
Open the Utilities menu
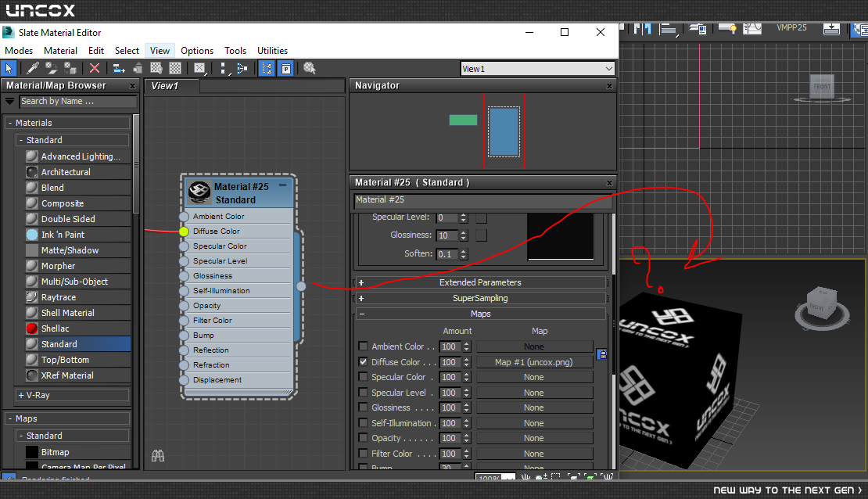272,50
